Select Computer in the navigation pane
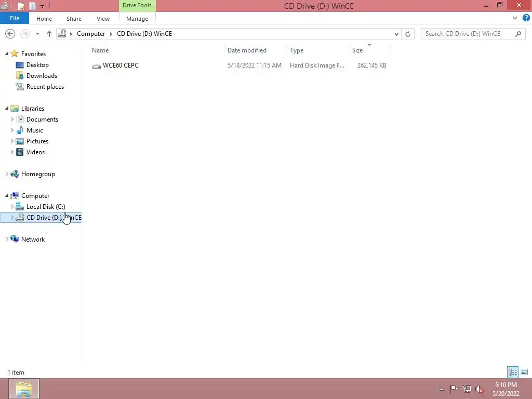The image size is (532, 399). coord(35,195)
